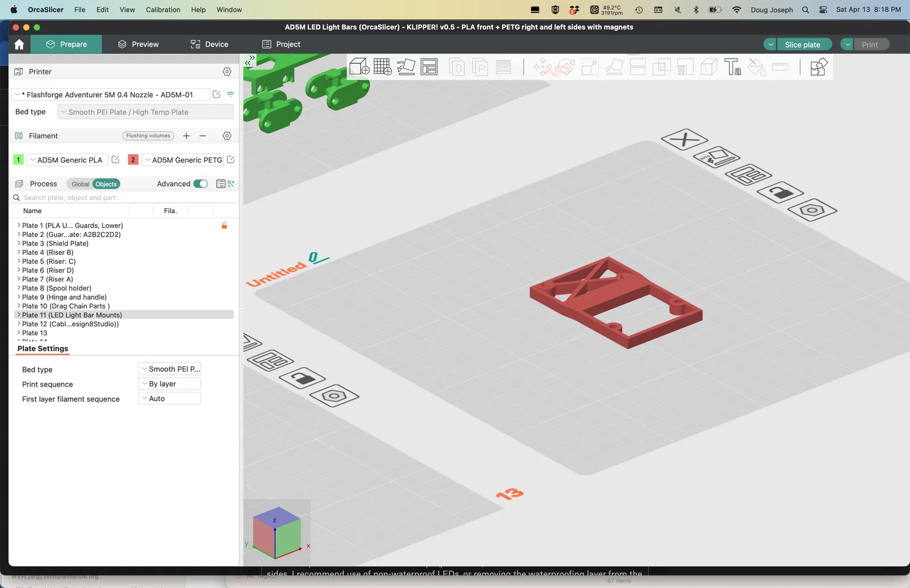
Task: Select the Text shape tool
Action: click(733, 67)
